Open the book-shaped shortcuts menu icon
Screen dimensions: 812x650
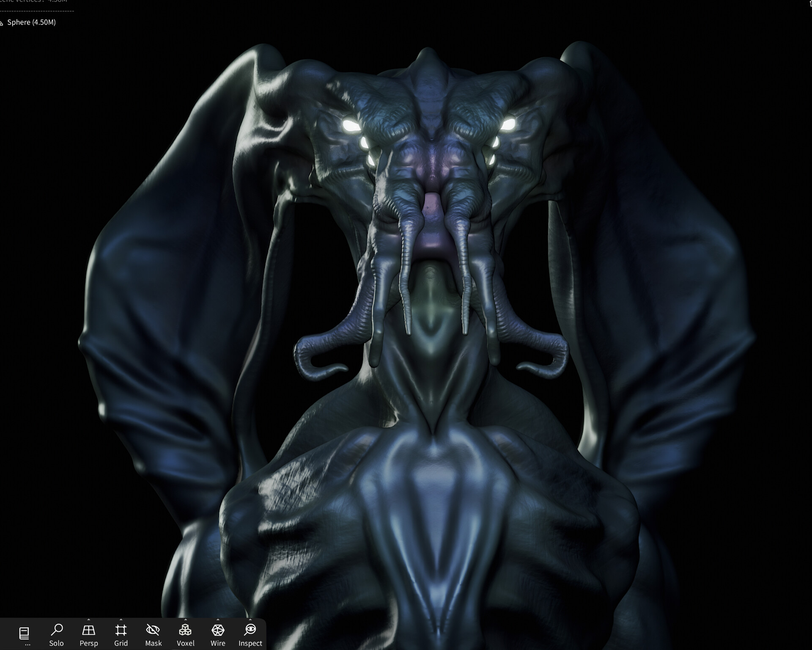[x=24, y=633]
